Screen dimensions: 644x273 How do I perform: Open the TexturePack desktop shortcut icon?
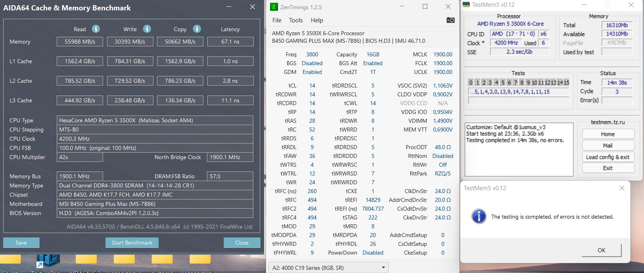tap(48, 261)
